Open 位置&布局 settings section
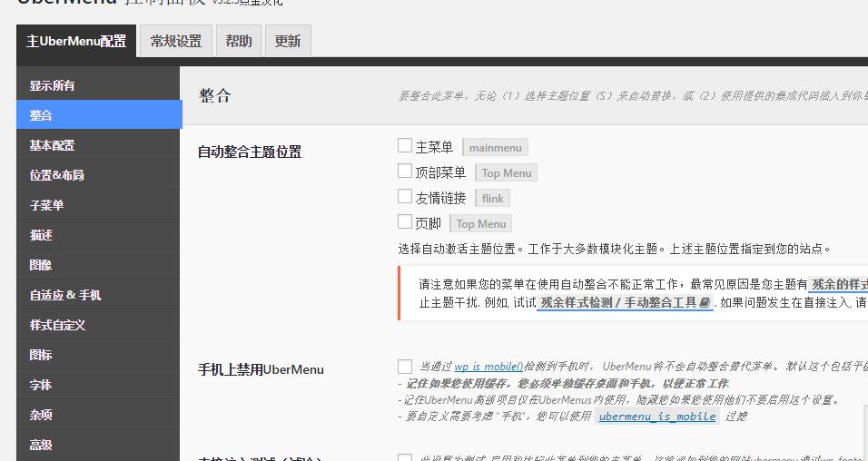The width and height of the screenshot is (868, 461). click(99, 175)
